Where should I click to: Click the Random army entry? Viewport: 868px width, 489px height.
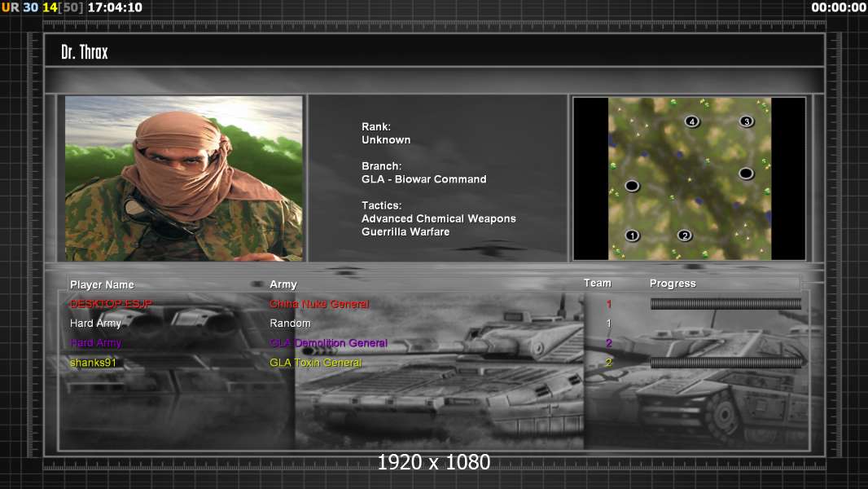tap(290, 324)
